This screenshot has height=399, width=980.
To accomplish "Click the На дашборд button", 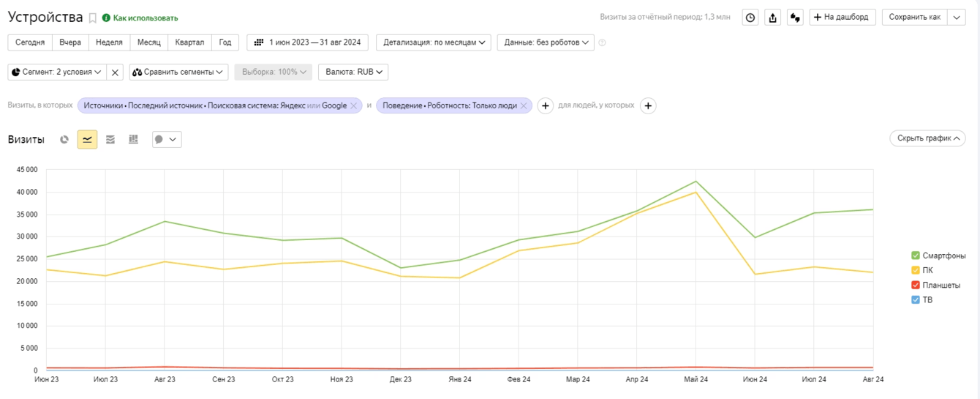I will pos(843,18).
